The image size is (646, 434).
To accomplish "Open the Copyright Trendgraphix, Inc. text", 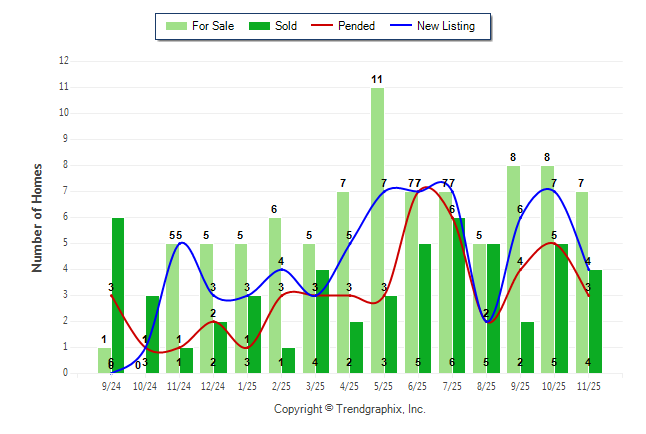I will (x=349, y=409).
